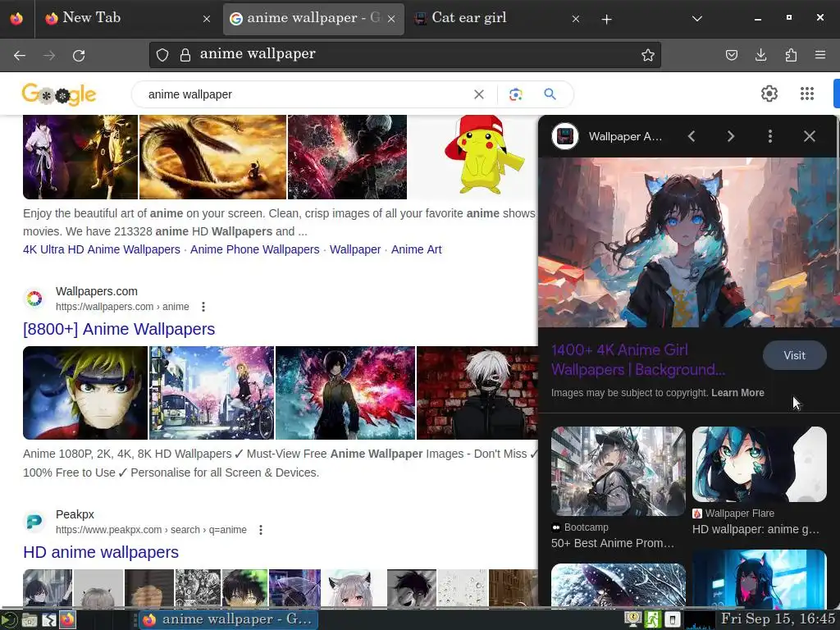The width and height of the screenshot is (840, 630).
Task: Open HD wallpaper: anime g... caption
Action: pos(756,529)
